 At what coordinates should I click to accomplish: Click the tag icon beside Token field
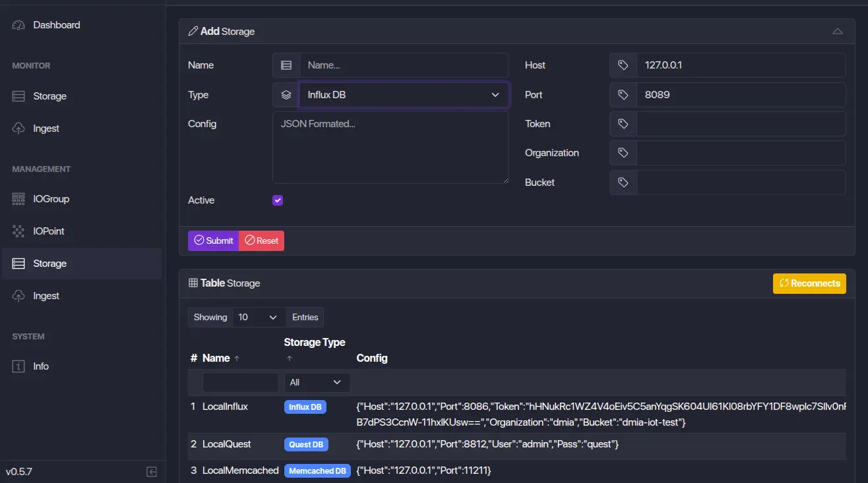coord(623,124)
